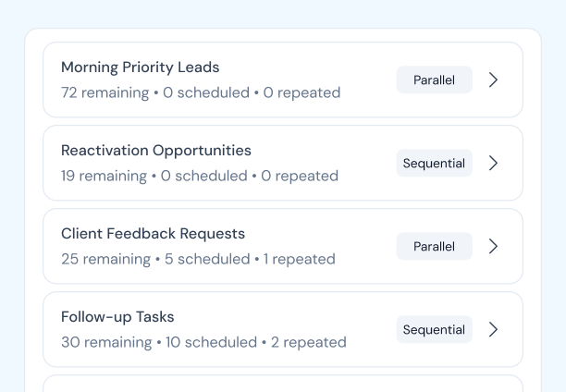Screen dimensions: 566x392
Task: Open the Morning Priority Leads chevron arrow
Action: (494, 80)
